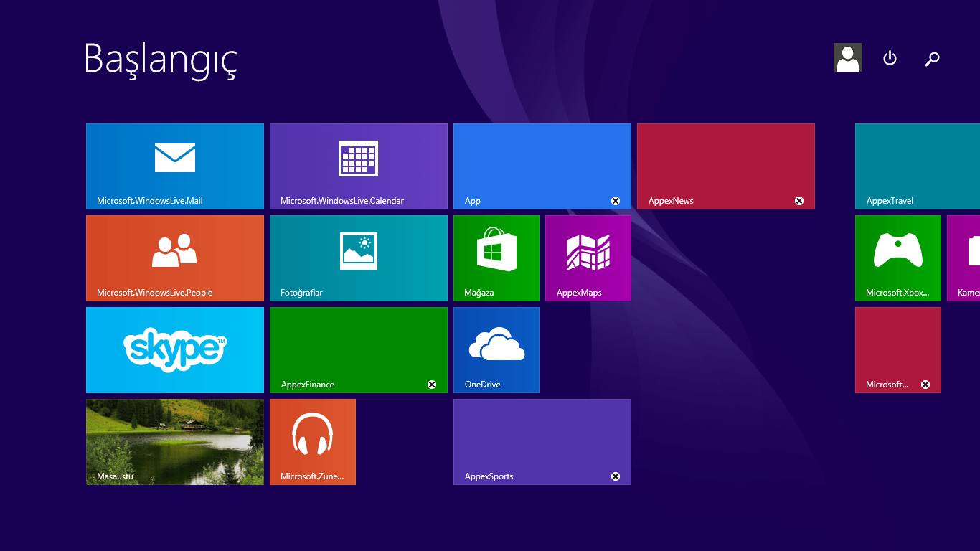980x551 pixels.
Task: Click the 'Microsoft.WindowsLive.Calendar' label text
Action: point(342,201)
